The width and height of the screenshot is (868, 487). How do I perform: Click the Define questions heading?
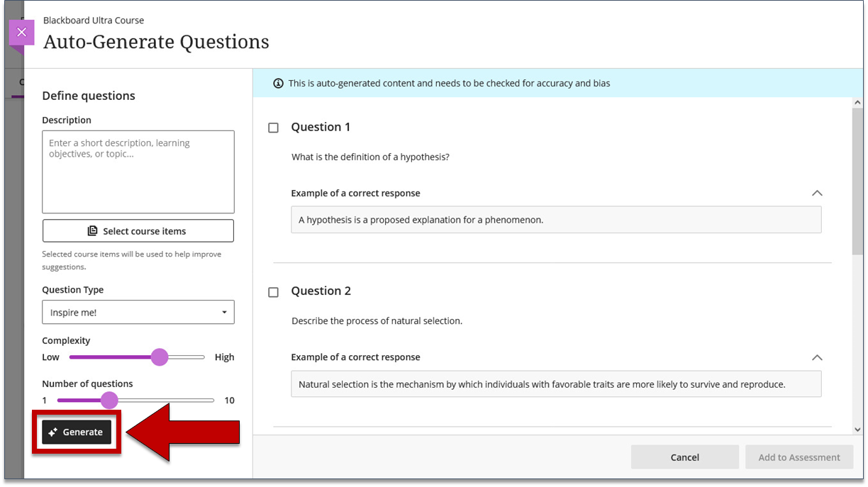89,96
